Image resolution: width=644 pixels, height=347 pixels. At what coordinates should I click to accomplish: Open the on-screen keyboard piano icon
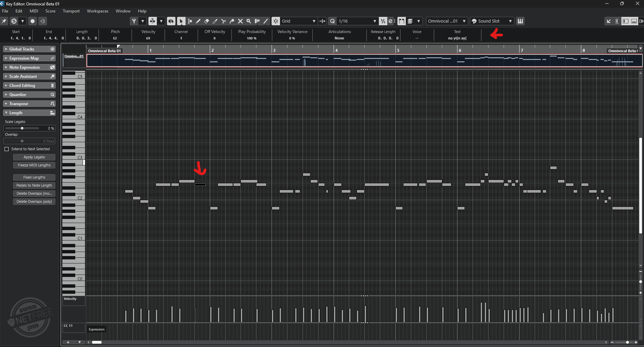520,21
